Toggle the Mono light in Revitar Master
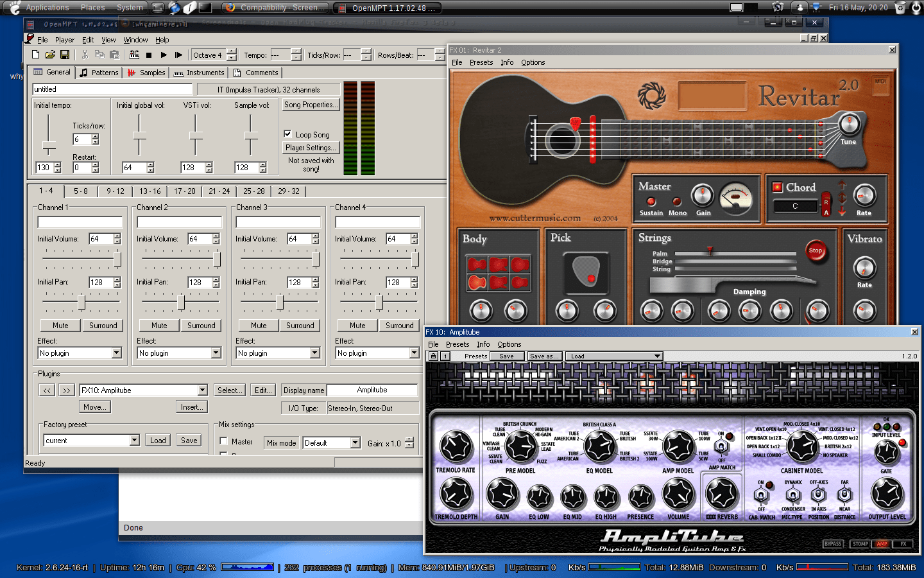This screenshot has width=924, height=578. (676, 202)
